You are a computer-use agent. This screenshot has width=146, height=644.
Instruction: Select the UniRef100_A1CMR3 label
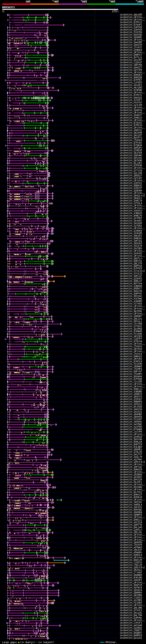click(x=131, y=600)
